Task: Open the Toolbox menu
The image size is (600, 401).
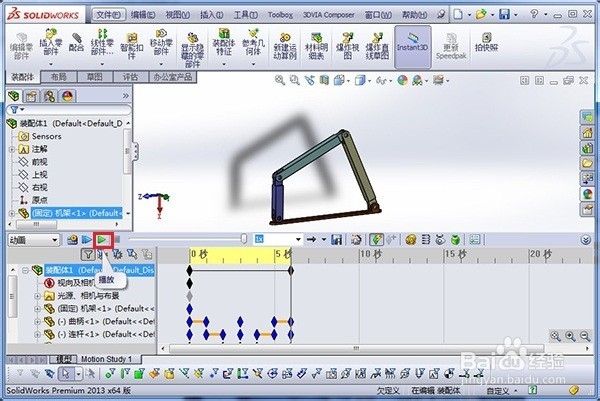Action: 280,15
